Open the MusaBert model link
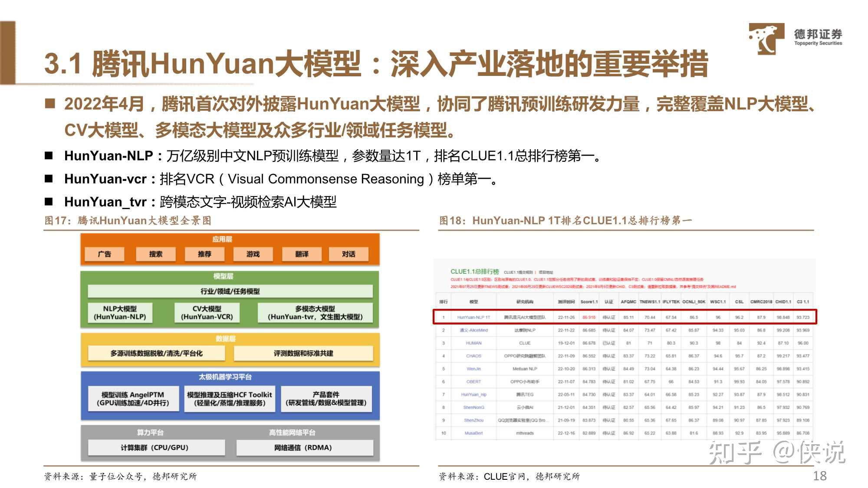The image size is (868, 488). point(473,433)
